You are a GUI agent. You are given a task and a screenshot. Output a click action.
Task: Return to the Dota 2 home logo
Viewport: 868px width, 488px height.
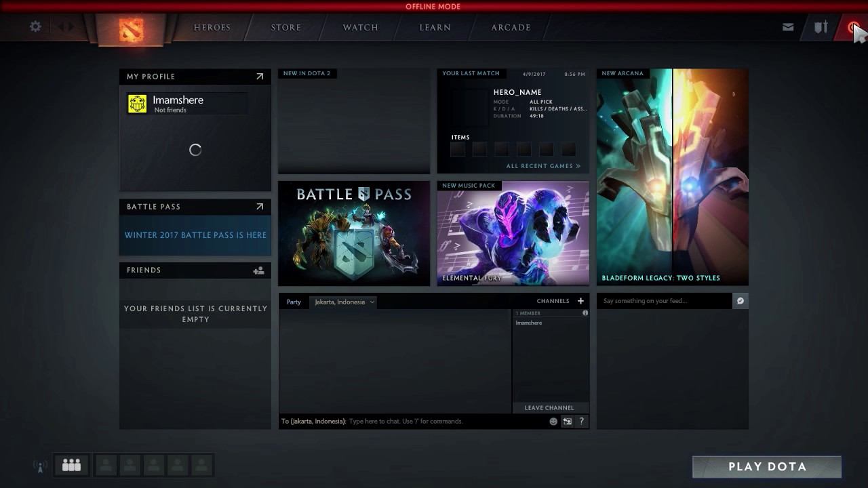click(131, 29)
